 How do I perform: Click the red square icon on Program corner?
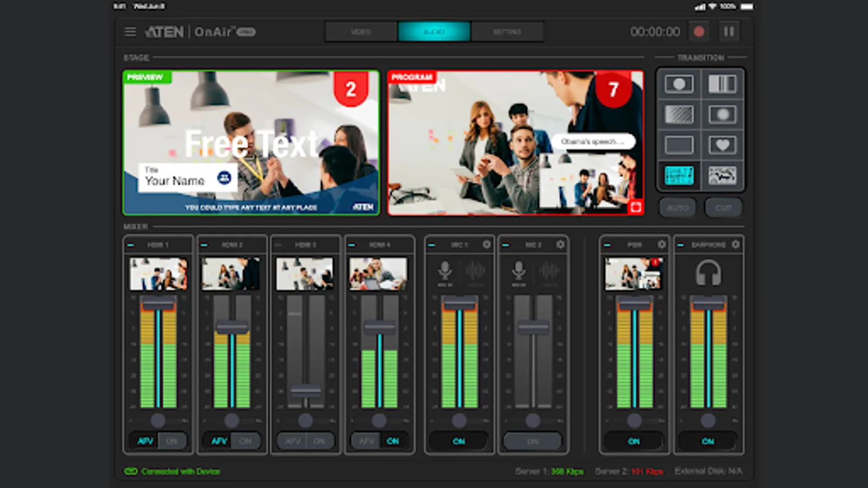click(636, 207)
